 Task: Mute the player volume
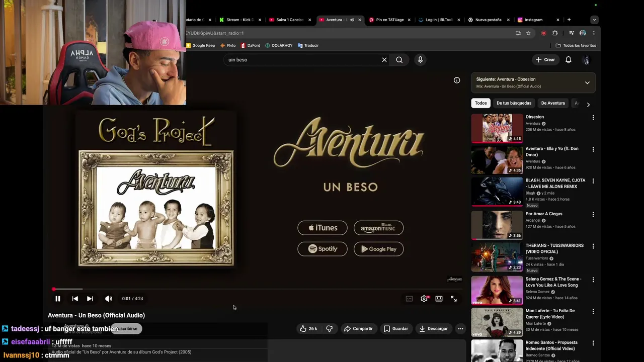click(108, 299)
